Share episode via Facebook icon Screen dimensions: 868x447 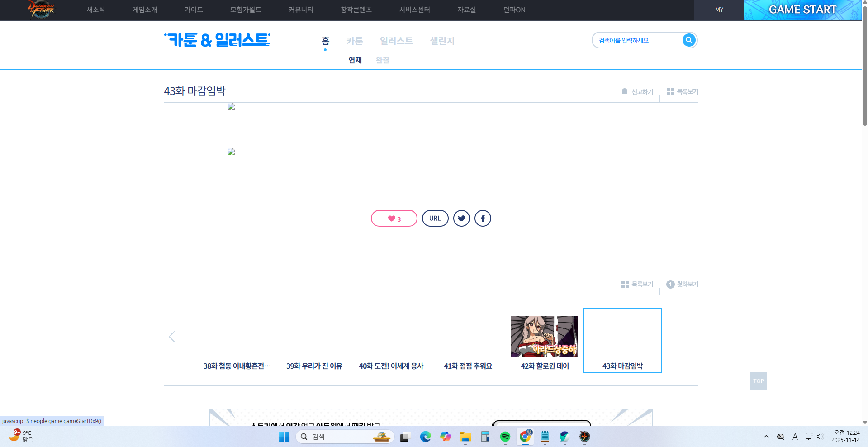[483, 219]
